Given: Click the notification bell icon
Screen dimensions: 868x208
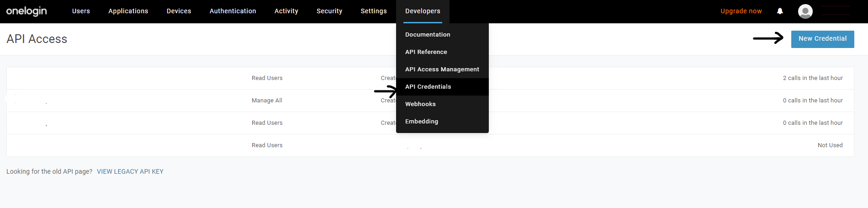Looking at the screenshot, I should click(780, 11).
